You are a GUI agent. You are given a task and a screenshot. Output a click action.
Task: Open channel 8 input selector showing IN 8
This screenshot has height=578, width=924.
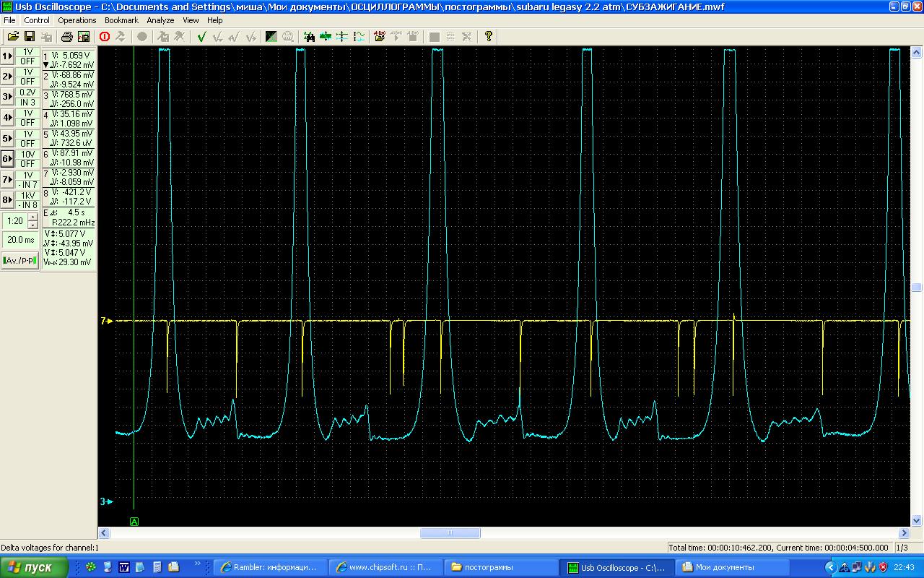(27, 205)
